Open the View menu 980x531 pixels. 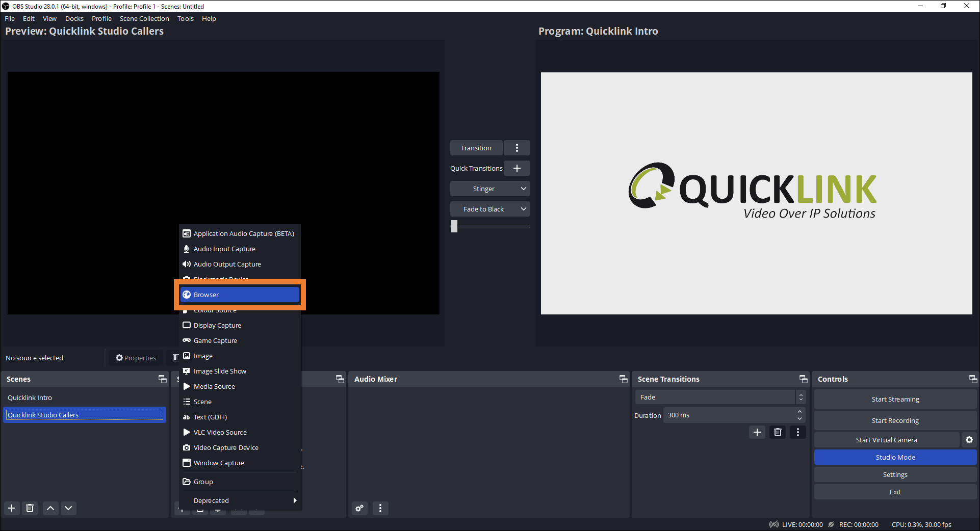[x=49, y=18]
